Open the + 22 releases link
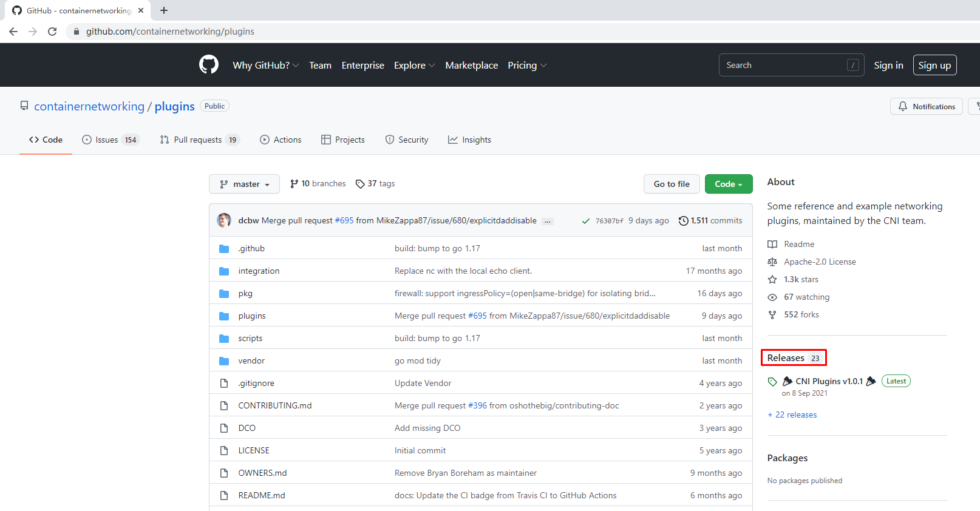 click(792, 415)
